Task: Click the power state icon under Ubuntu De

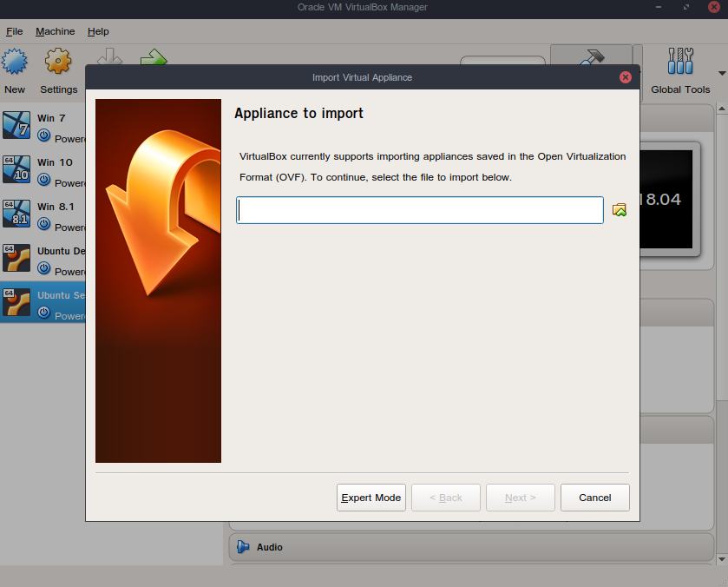Action: pos(43,267)
